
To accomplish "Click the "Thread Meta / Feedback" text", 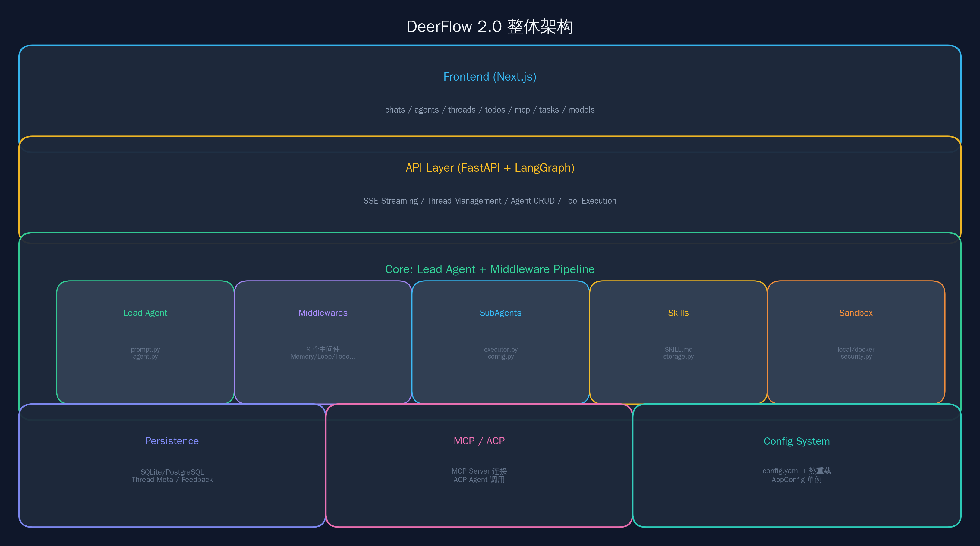I will [x=172, y=480].
